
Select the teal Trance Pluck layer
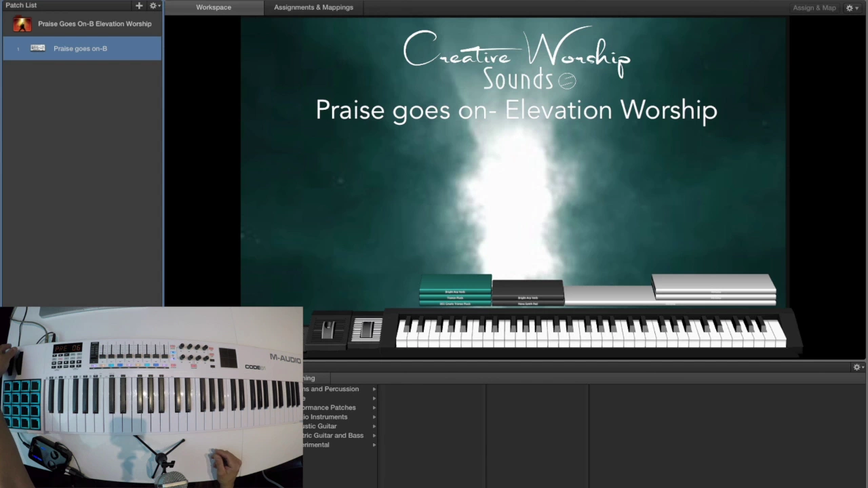point(455,298)
